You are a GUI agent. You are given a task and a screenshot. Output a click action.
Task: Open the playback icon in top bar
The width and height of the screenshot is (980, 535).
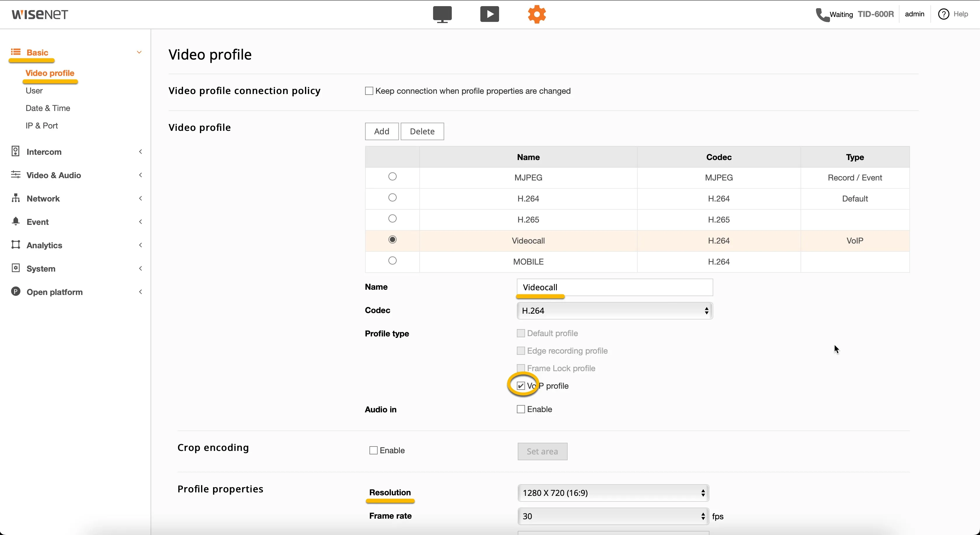[x=489, y=15]
